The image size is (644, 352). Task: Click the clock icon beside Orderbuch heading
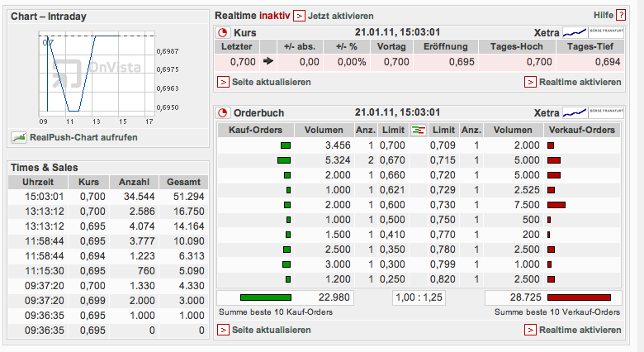(223, 112)
